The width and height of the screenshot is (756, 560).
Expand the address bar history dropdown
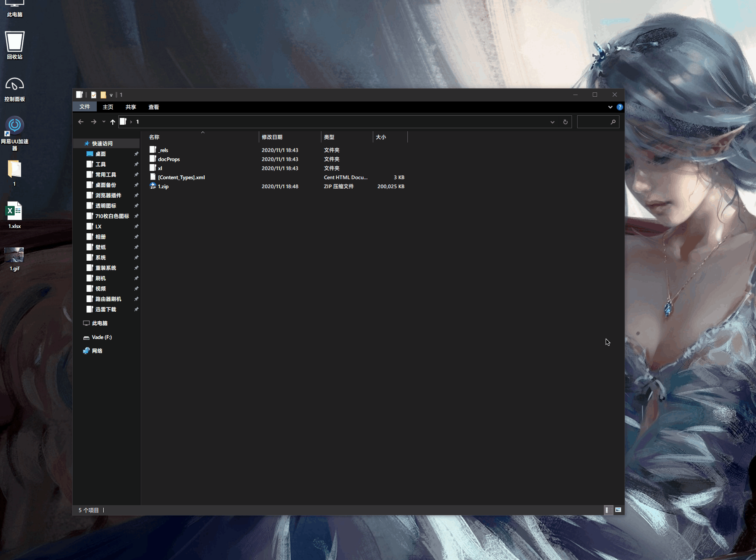click(552, 122)
